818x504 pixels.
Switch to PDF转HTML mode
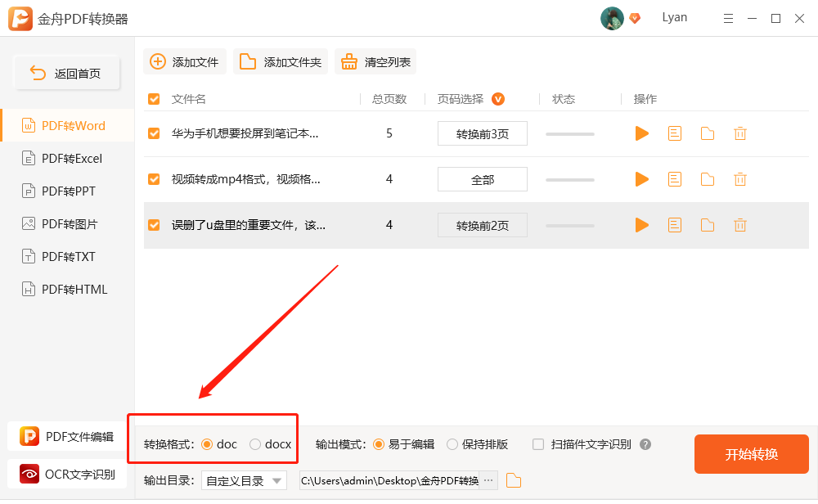click(x=68, y=290)
